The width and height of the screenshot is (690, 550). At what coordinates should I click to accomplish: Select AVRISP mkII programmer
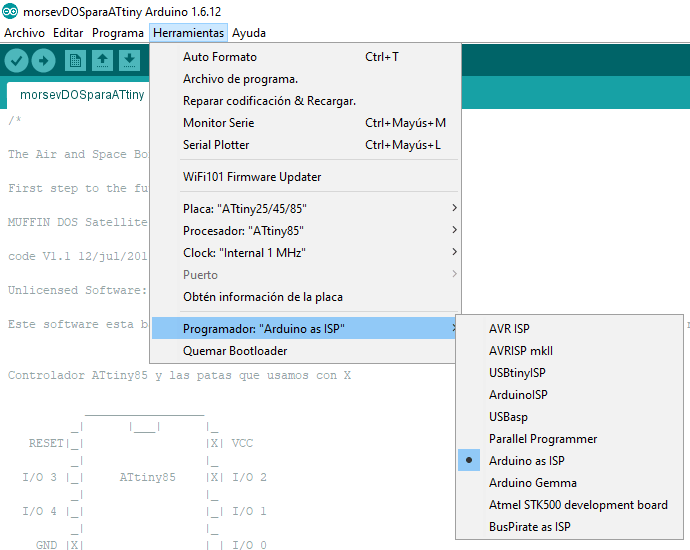pos(520,351)
